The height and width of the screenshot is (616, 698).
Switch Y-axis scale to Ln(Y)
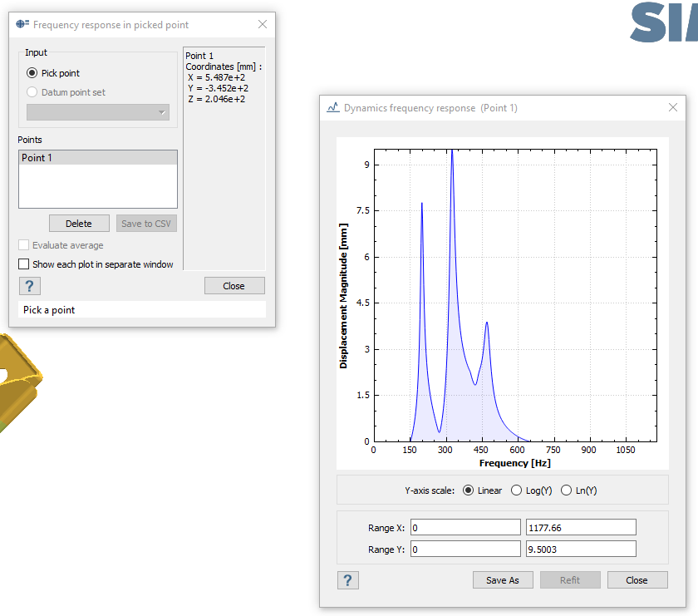tap(567, 490)
